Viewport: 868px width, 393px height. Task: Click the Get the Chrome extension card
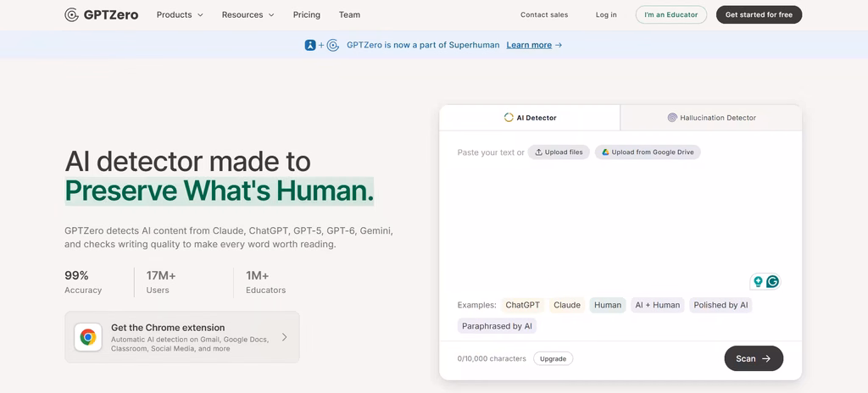[x=182, y=337]
